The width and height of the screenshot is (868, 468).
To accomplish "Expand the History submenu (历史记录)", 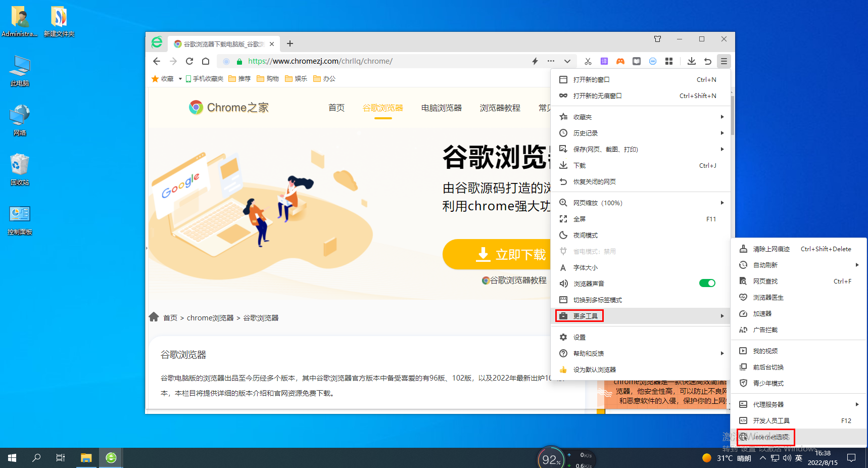I will [x=640, y=133].
